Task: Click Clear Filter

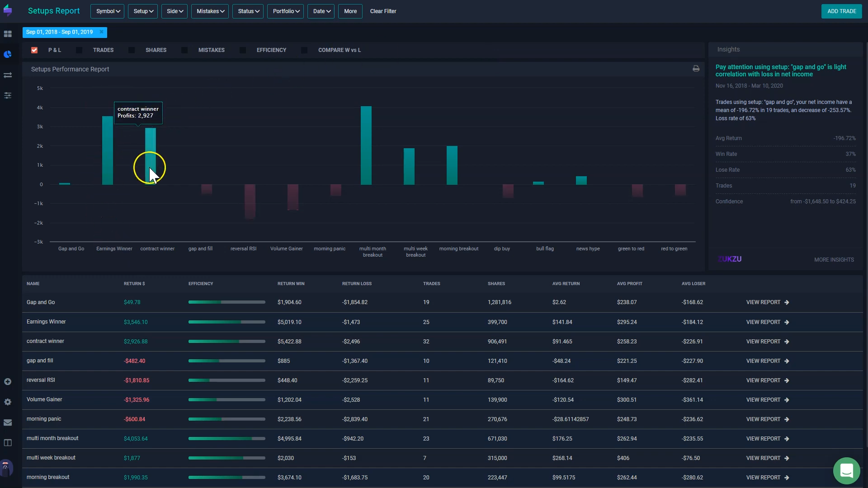Action: 383,11
